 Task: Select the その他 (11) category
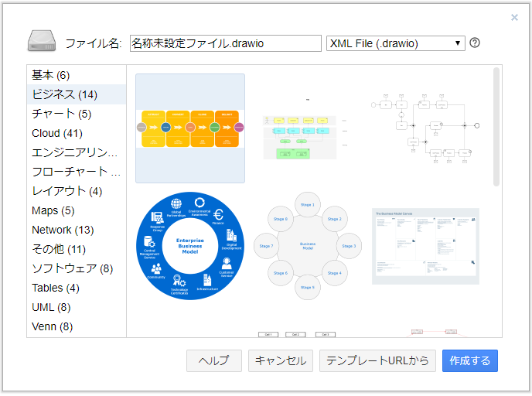[x=77, y=249]
